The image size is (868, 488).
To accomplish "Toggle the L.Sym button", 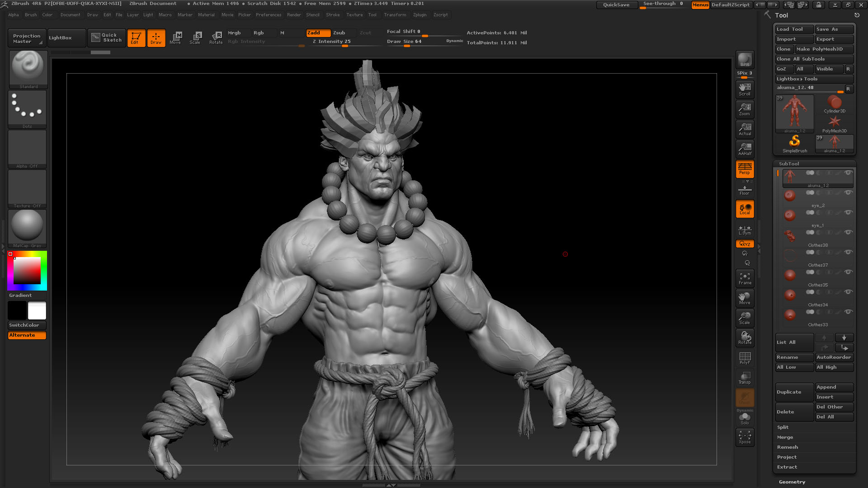I will pos(745,230).
